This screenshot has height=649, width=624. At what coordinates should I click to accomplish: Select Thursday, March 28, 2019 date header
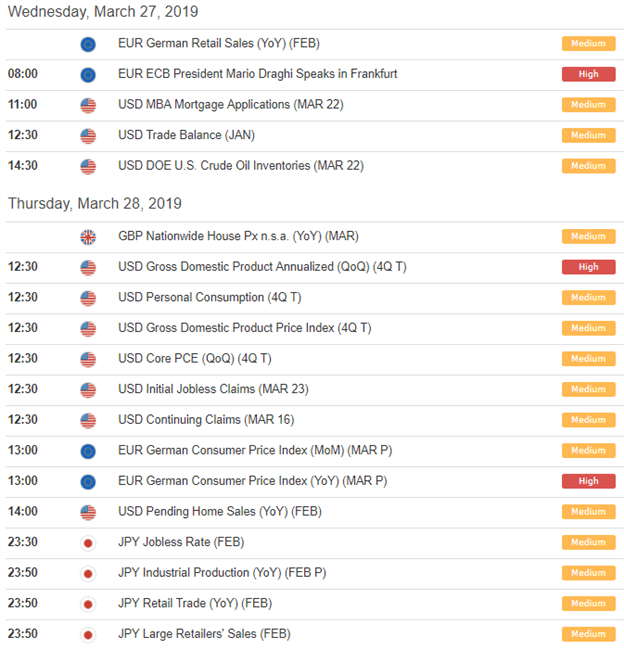click(95, 204)
